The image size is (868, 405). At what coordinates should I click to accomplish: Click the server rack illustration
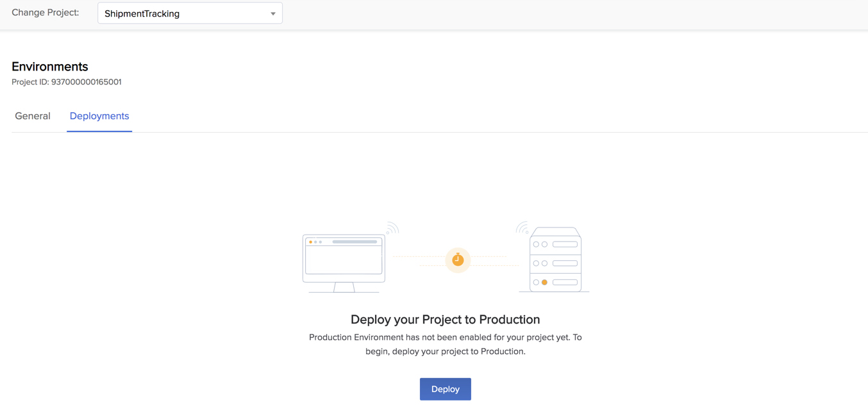click(x=555, y=259)
